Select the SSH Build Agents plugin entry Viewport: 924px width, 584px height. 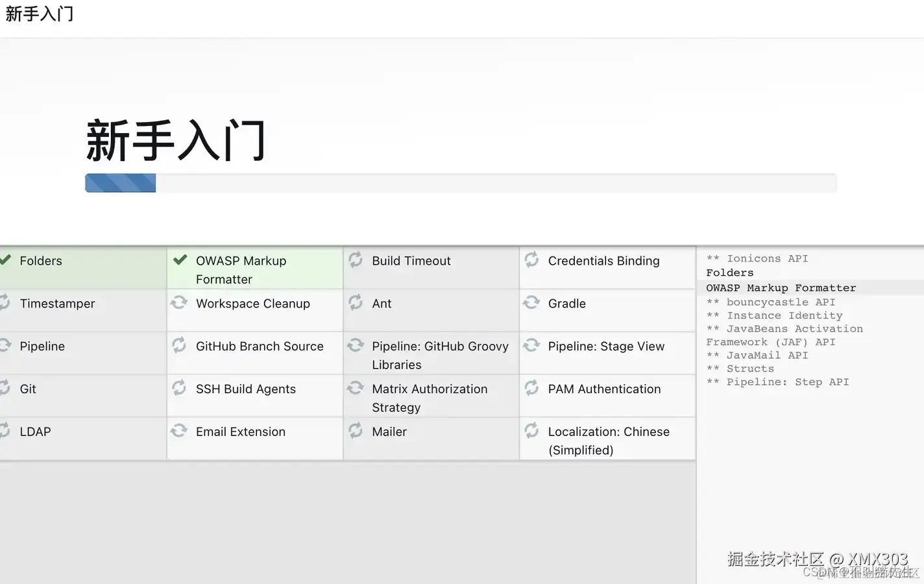(x=245, y=389)
